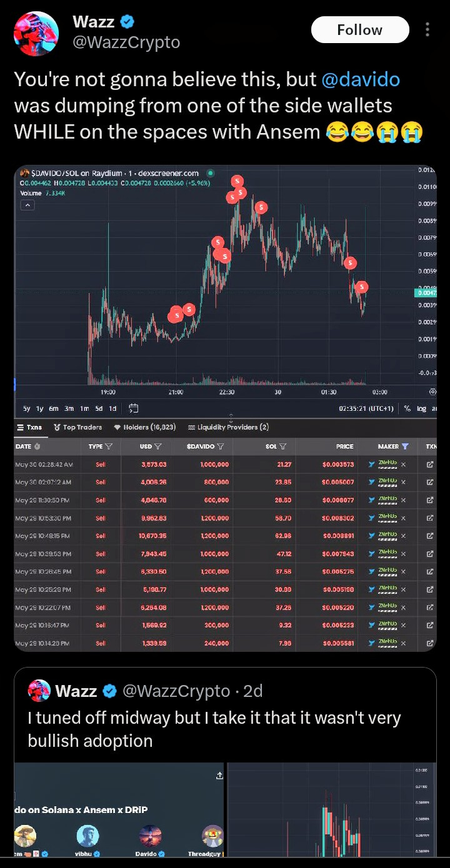Open transaction link for May 29 10:48:15 PM row
The width and height of the screenshot is (450, 868).
430,536
